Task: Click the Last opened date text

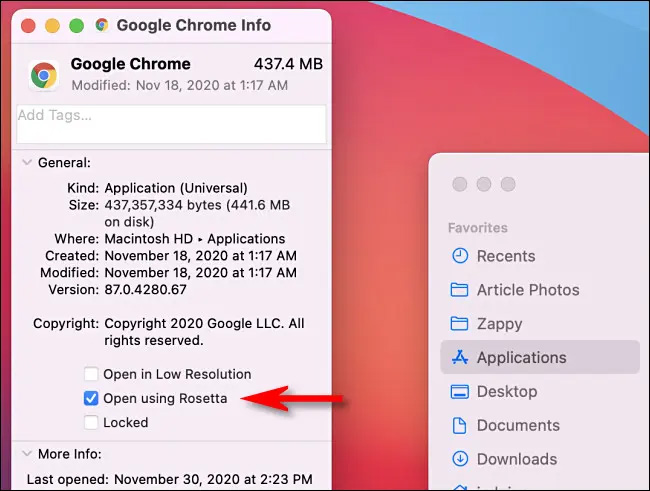Action: [x=213, y=479]
